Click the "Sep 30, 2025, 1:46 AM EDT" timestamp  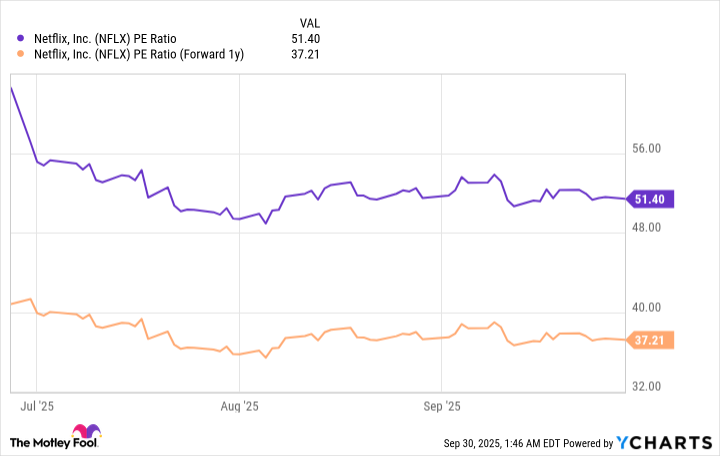click(x=510, y=443)
